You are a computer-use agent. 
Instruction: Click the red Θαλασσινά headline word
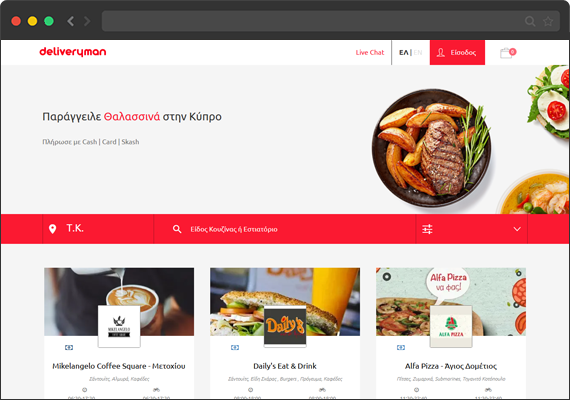[132, 117]
